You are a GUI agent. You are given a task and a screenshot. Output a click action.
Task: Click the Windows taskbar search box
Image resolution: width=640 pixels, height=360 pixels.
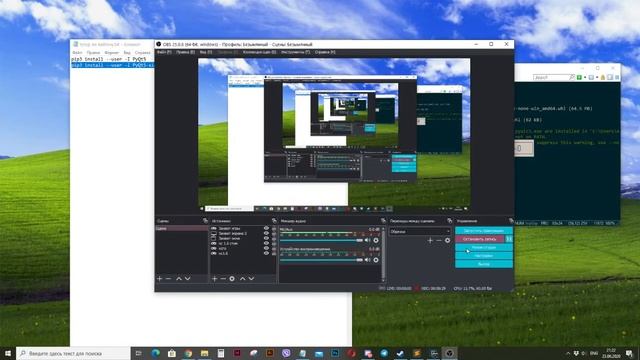73,353
